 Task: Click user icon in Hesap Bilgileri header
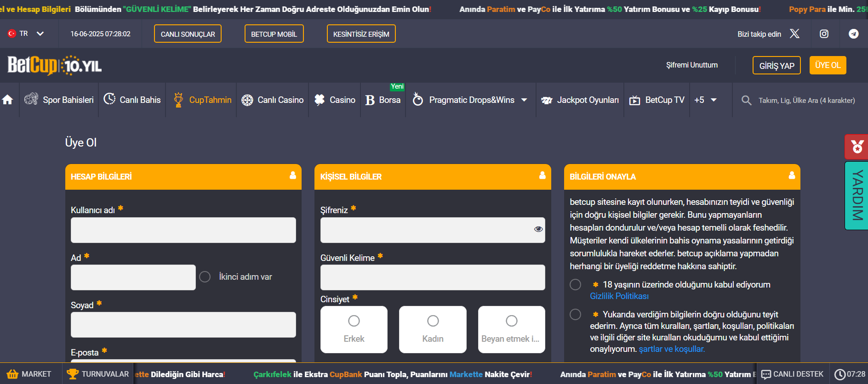click(x=293, y=175)
